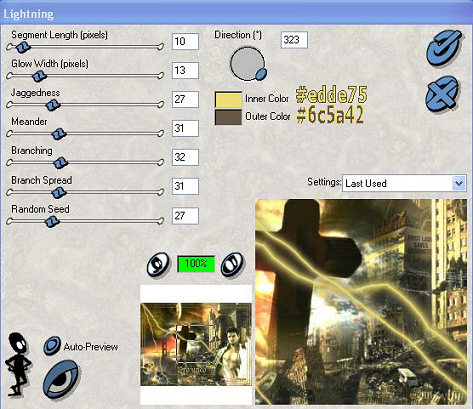The image size is (473, 409).
Task: Click the Jaggedness label
Action: point(35,93)
